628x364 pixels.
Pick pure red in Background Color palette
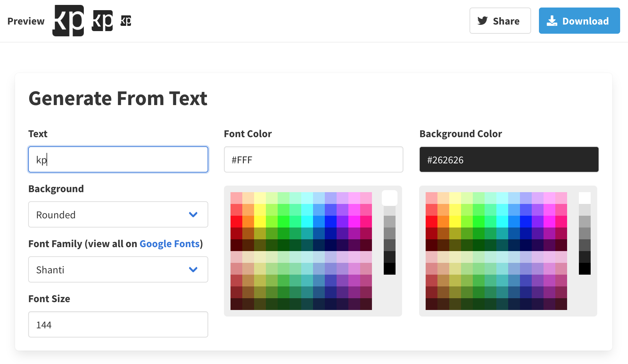(432, 222)
